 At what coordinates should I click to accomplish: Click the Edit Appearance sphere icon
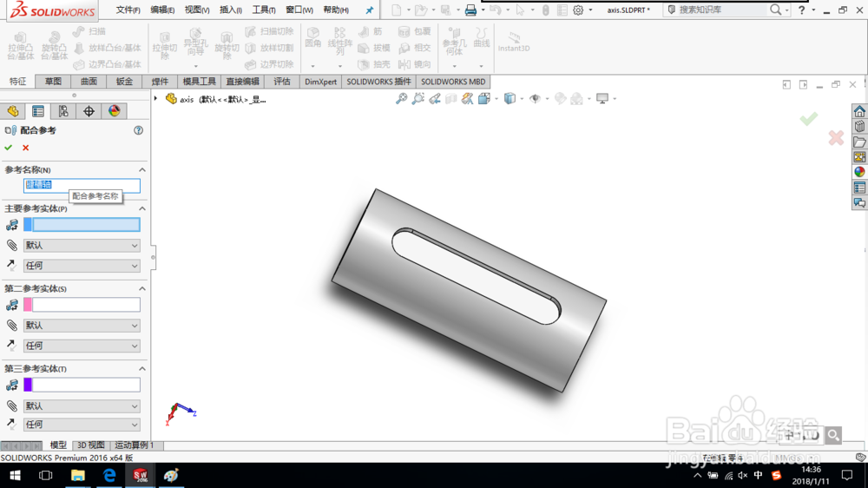[x=560, y=99]
